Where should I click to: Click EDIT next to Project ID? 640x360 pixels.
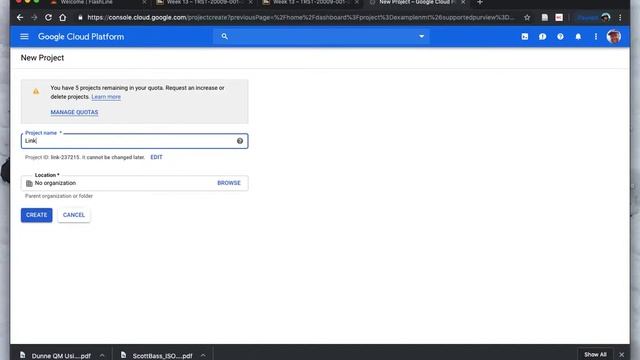[x=156, y=157]
